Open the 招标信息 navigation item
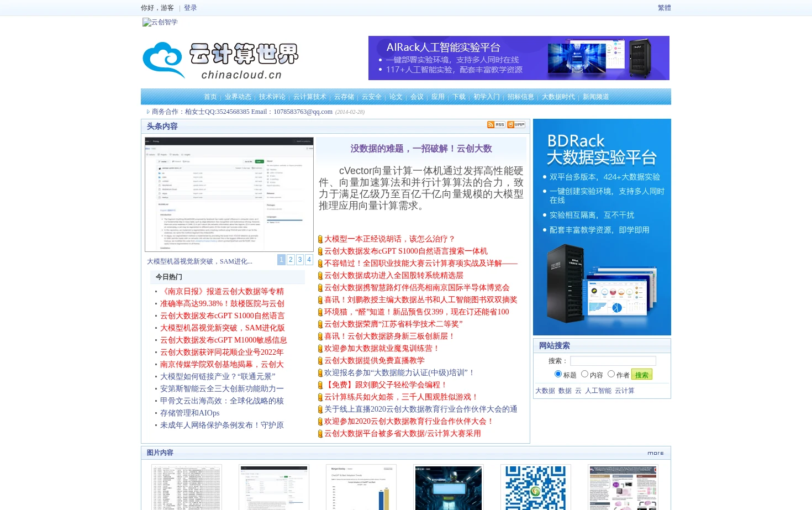The height and width of the screenshot is (510, 812). [521, 97]
